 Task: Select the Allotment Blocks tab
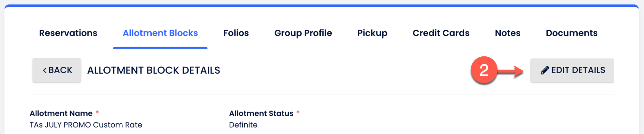[160, 33]
